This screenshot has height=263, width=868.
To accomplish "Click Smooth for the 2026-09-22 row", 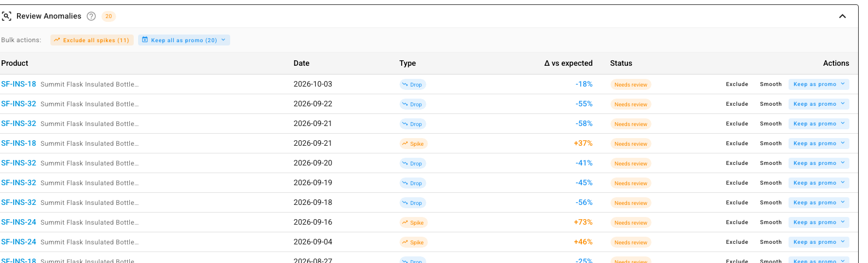I will 770,104.
